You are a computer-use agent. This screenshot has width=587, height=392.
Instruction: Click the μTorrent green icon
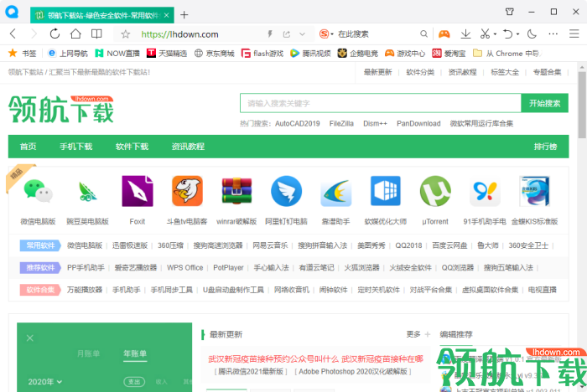pyautogui.click(x=435, y=191)
